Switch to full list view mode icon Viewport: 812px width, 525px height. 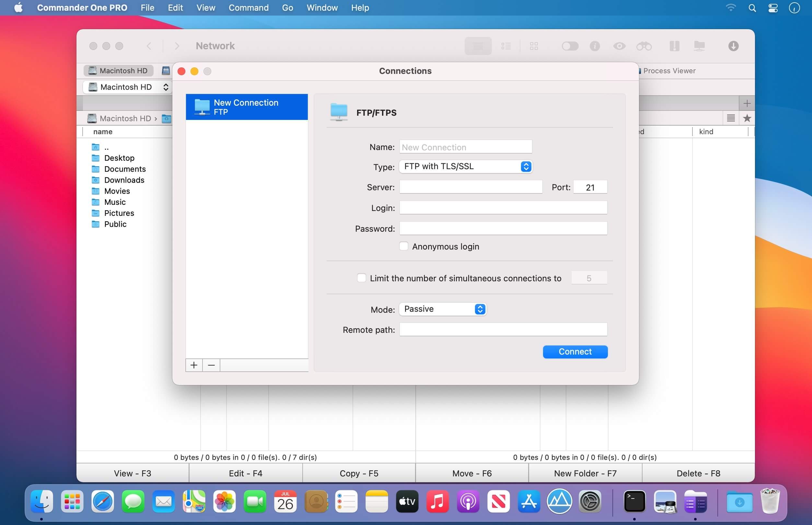point(478,46)
